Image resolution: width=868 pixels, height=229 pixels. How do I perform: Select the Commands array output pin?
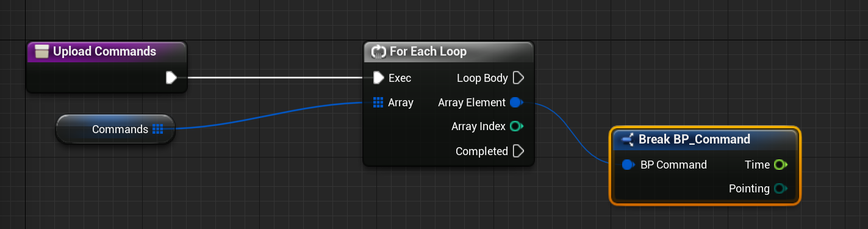click(158, 129)
